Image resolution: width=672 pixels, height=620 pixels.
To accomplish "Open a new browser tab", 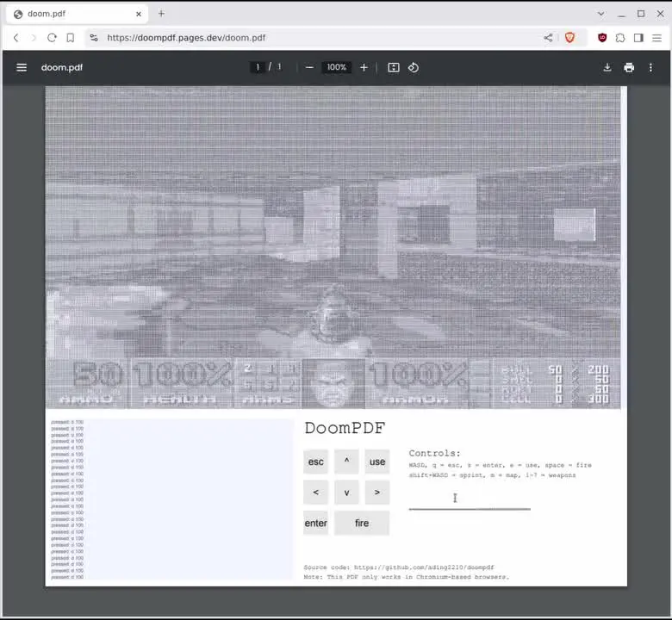I will coord(161,14).
